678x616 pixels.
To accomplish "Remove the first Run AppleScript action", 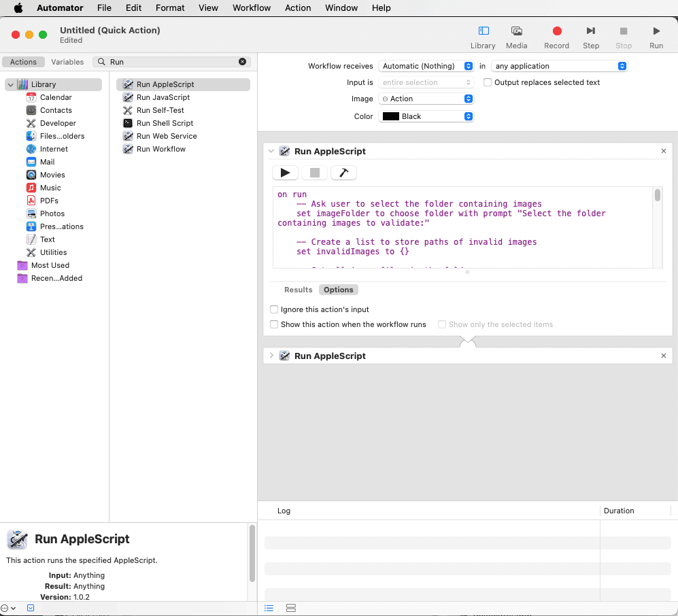I will click(663, 151).
